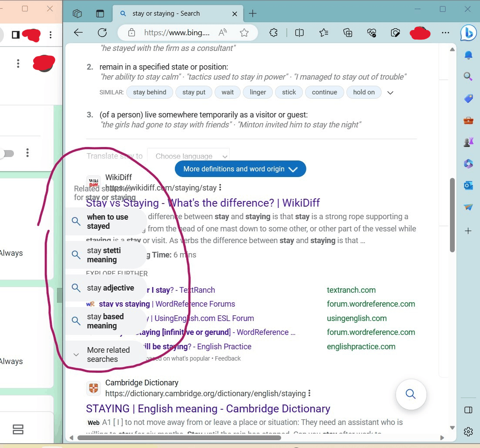
Task: Select the 'hold on' synonym chip
Action: click(x=364, y=92)
